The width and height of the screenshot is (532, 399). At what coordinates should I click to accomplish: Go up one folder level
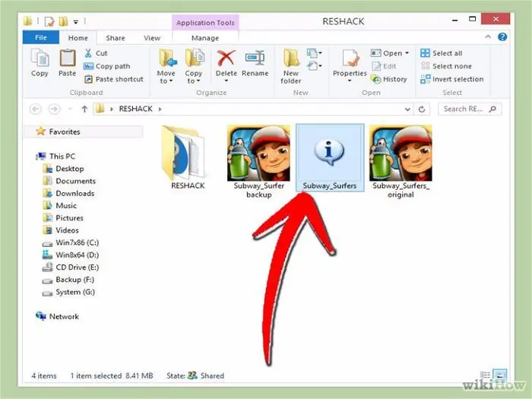[x=84, y=109]
